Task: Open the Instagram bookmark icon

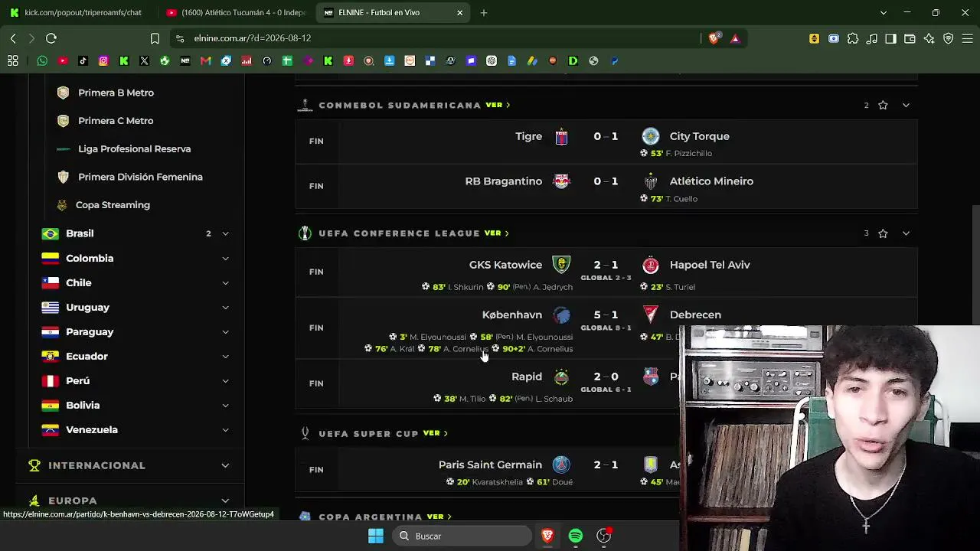Action: pos(103,61)
